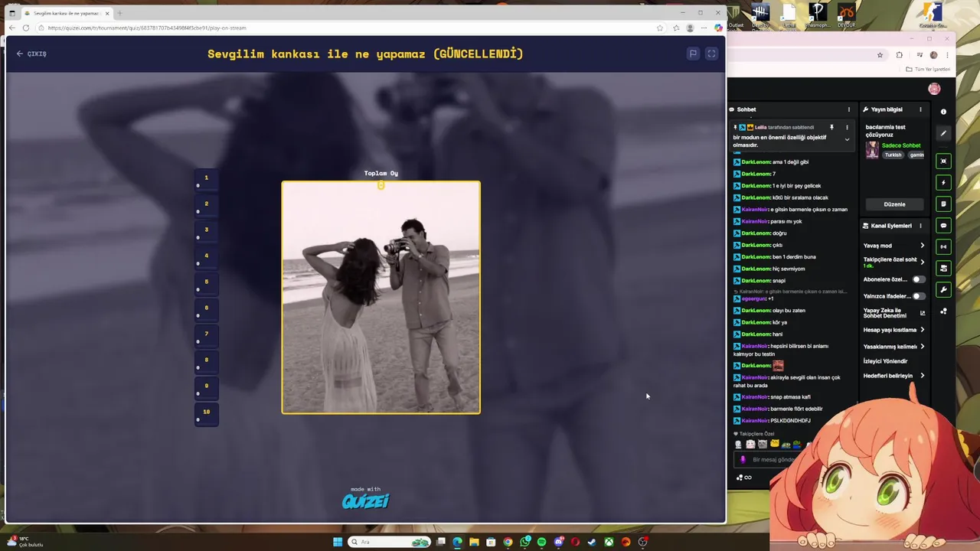Click the lightning bolt sidebar icon

click(943, 182)
